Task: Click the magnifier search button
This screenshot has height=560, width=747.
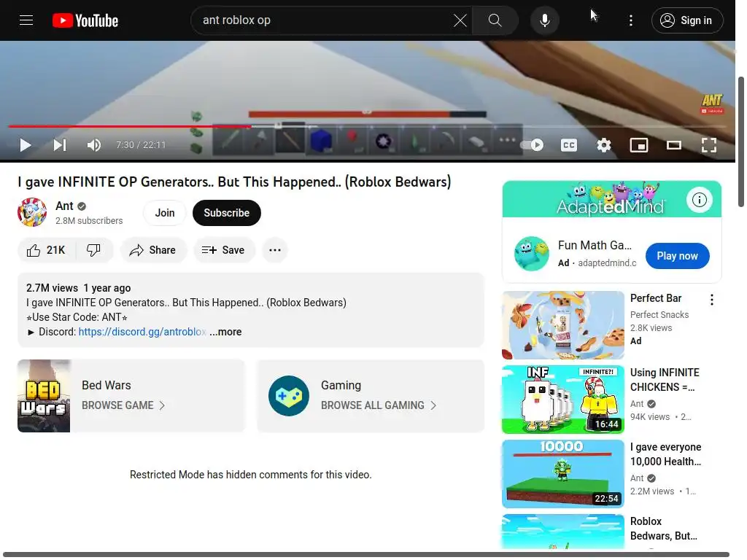Action: [x=495, y=20]
